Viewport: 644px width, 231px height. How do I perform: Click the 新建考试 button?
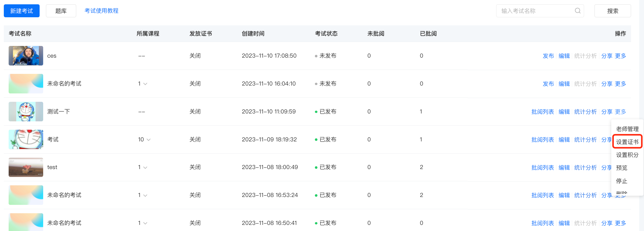pos(22,11)
